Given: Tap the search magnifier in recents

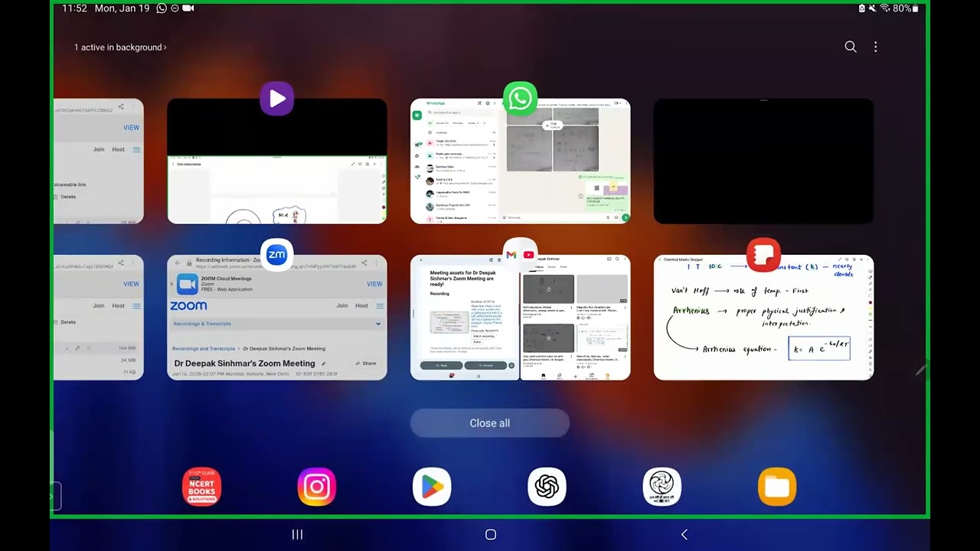Looking at the screenshot, I should pyautogui.click(x=851, y=47).
